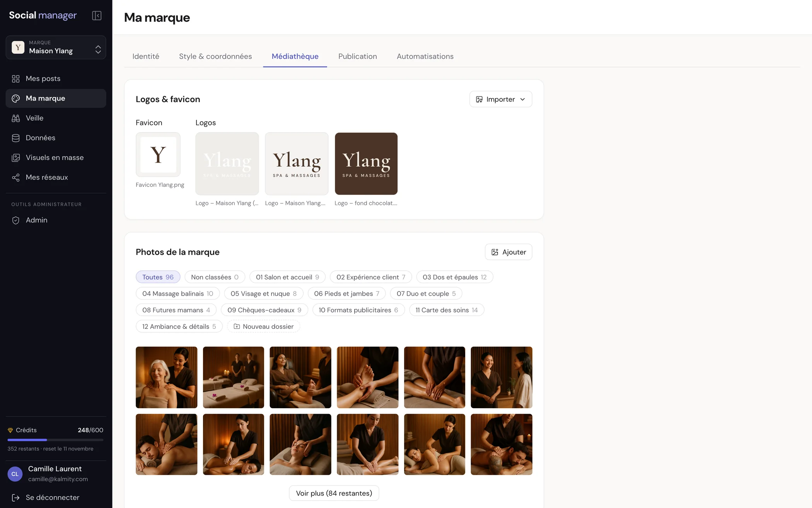Screen dimensions: 812x508
Task: Click the Visuels en masse images icon
Action: coord(15,157)
